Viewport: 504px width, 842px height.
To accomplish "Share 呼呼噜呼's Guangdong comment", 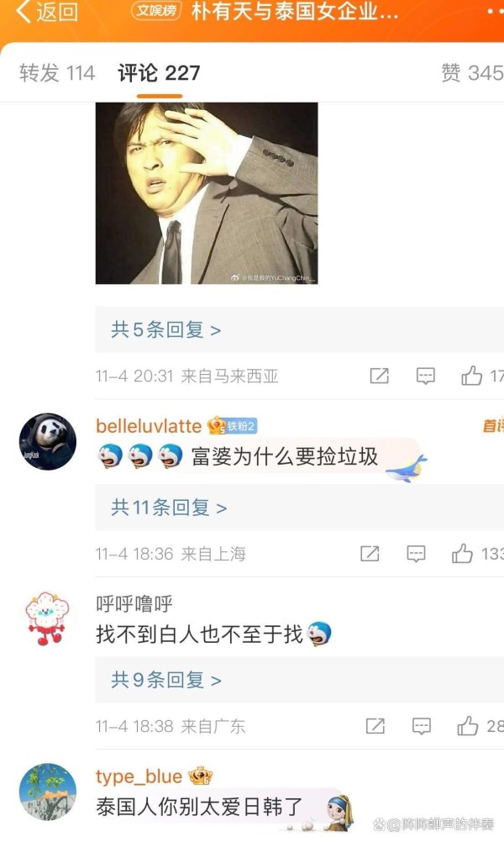I will pyautogui.click(x=375, y=727).
